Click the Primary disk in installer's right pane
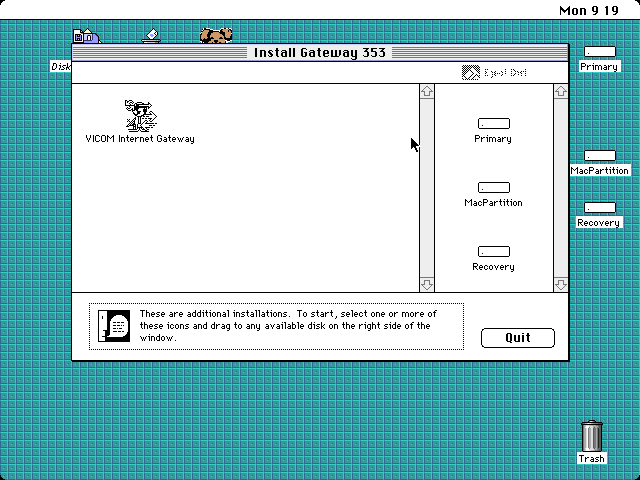 pyautogui.click(x=493, y=123)
